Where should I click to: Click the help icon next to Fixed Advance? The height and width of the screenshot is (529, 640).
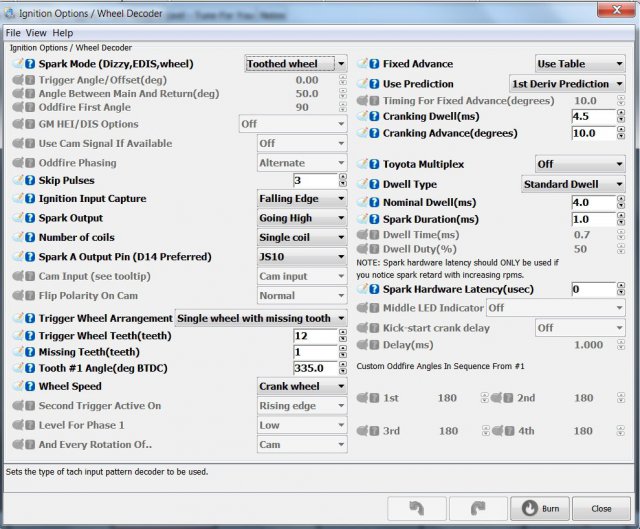coord(373,64)
